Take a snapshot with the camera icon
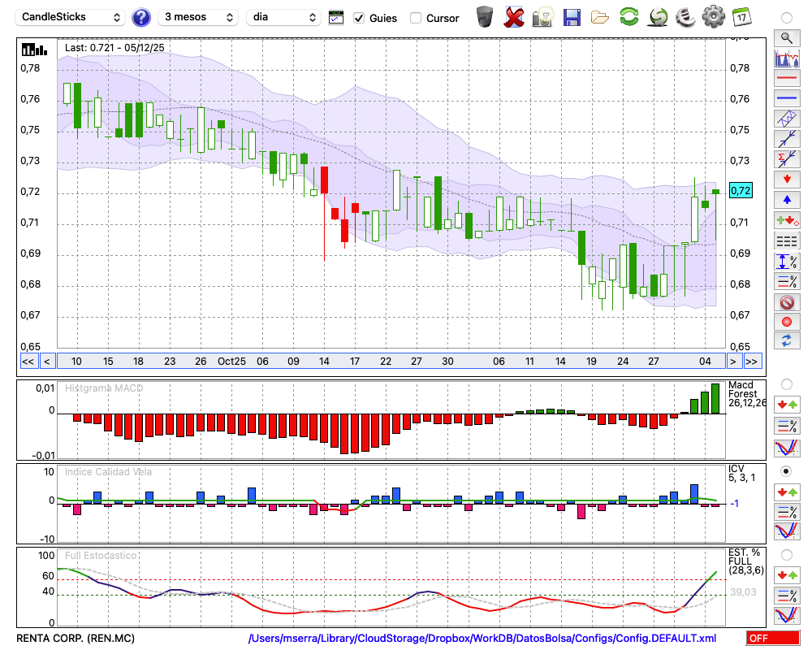This screenshot has height=650, width=812. (542, 17)
